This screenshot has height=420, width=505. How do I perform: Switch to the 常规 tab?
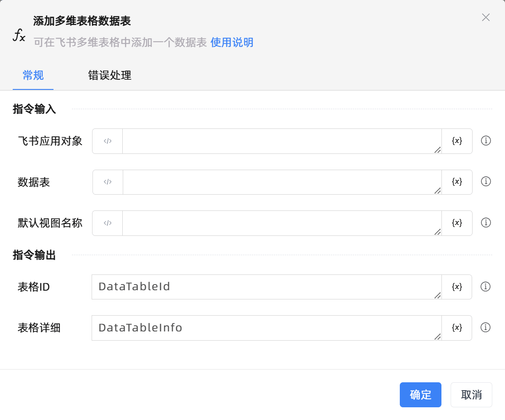tap(33, 75)
